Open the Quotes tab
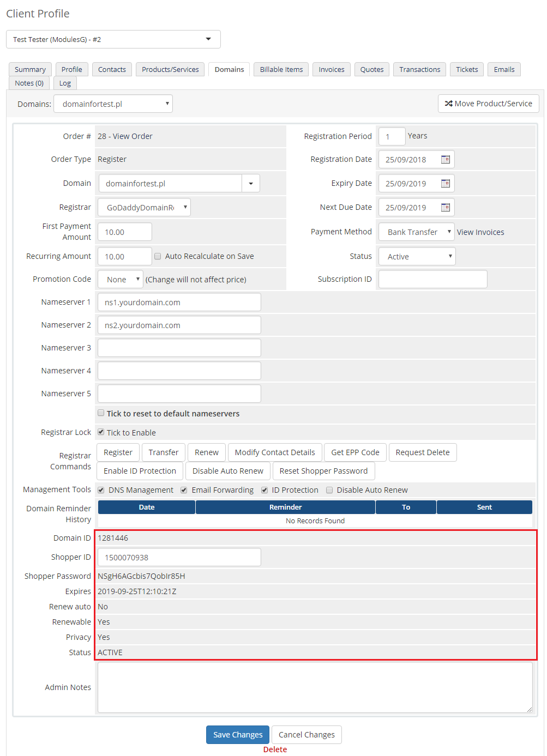Viewport: 547px width, 756px height. (372, 69)
